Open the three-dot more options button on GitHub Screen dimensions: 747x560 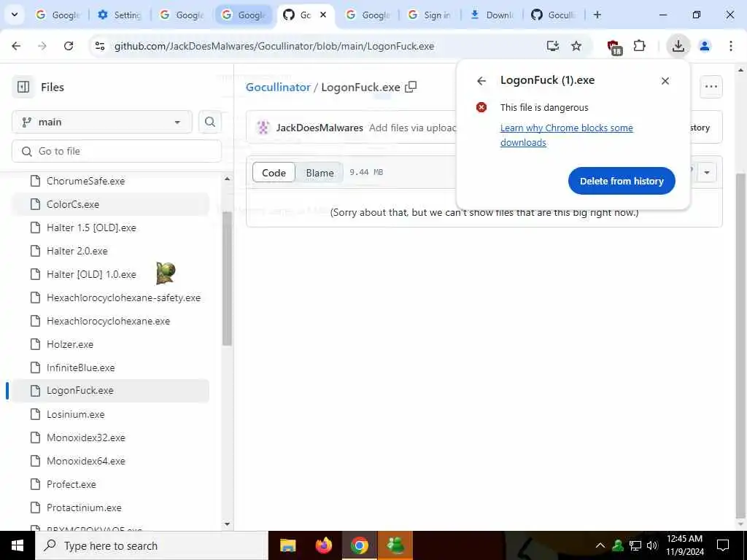[x=711, y=87]
